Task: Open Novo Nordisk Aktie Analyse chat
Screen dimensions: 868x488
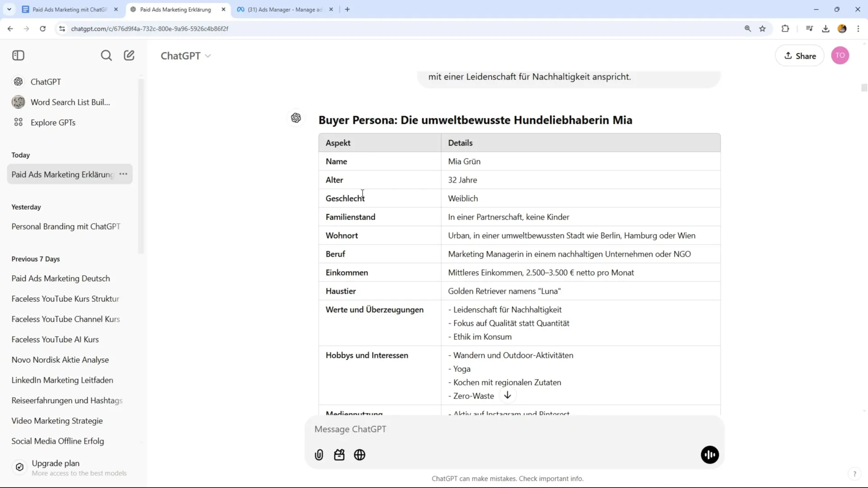Action: pos(60,360)
